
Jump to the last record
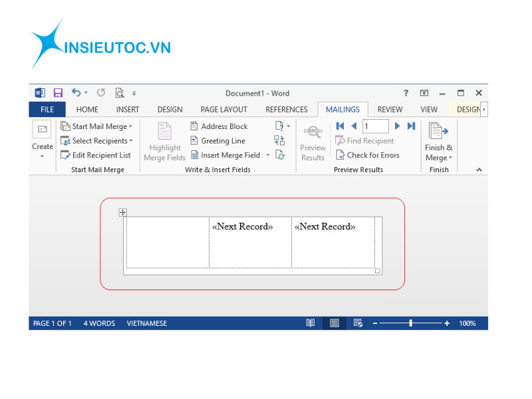point(411,126)
